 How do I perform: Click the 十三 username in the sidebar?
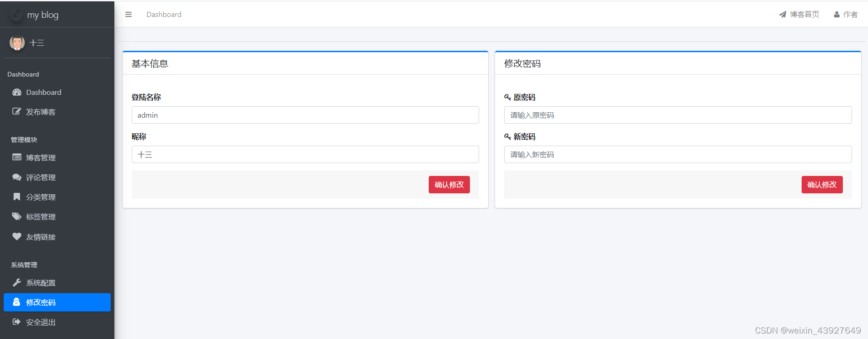coord(37,43)
